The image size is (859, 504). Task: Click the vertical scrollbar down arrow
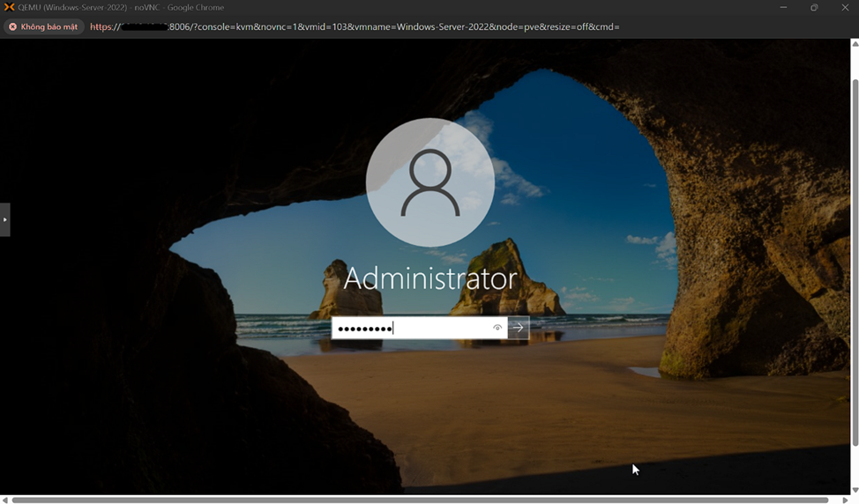(855, 490)
